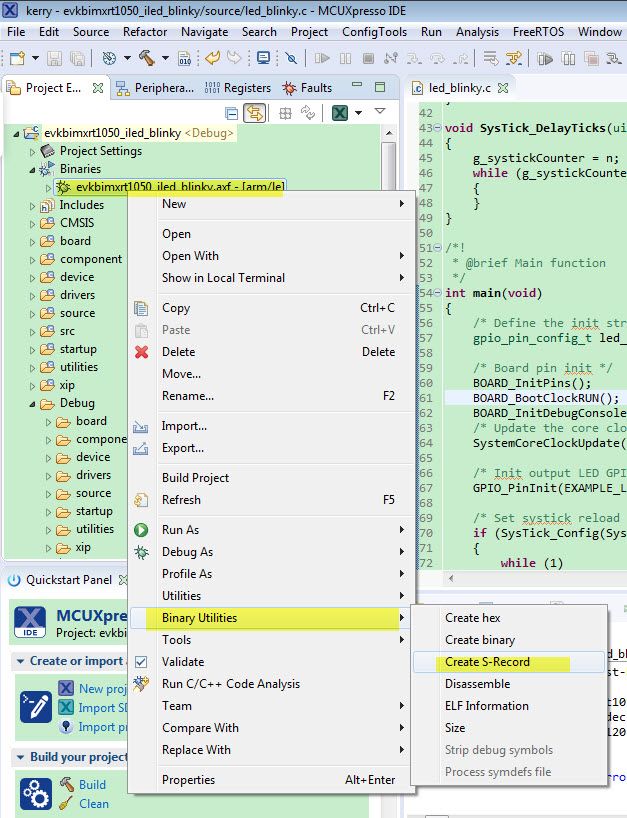Viewport: 627px width, 818px height.
Task: Collapse the Debug folder
Action: tap(32, 404)
